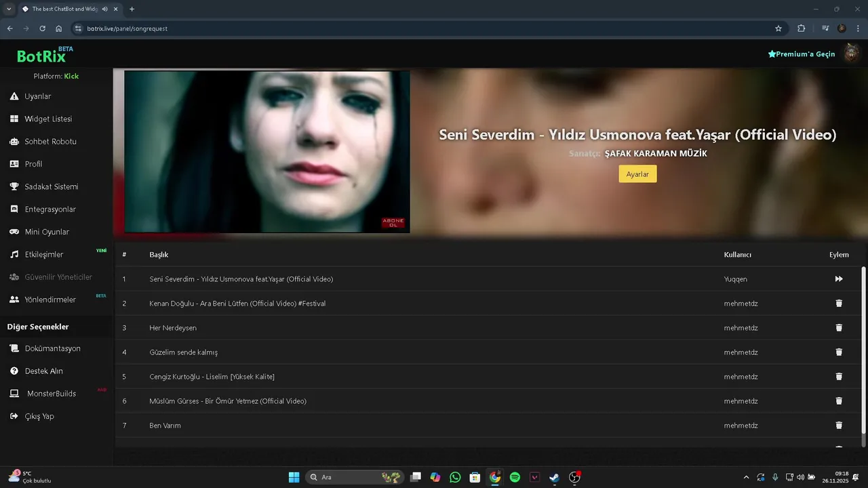Click the Kullanıcı column header
This screenshot has height=488, width=868.
(x=738, y=255)
